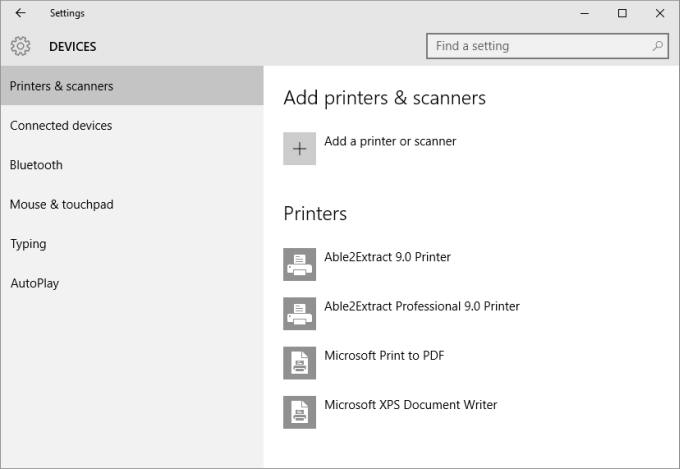Image resolution: width=680 pixels, height=469 pixels.
Task: Select the AutoPlay section
Action: pyautogui.click(x=132, y=283)
